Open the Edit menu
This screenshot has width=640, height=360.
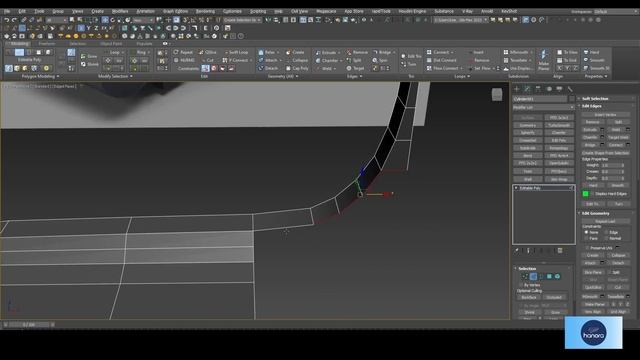point(22,11)
